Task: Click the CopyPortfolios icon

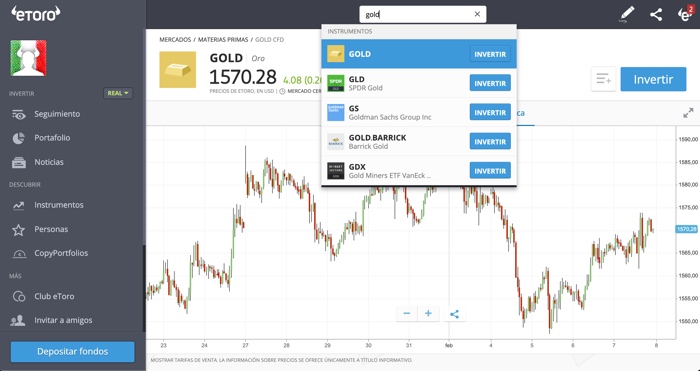Action: pyautogui.click(x=19, y=254)
